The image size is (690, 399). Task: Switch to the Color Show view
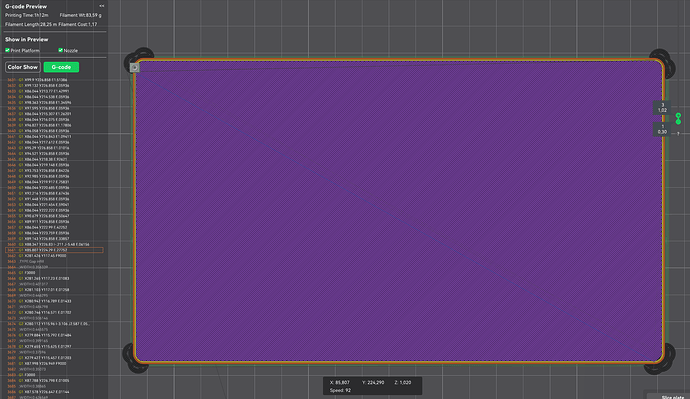pyautogui.click(x=23, y=67)
